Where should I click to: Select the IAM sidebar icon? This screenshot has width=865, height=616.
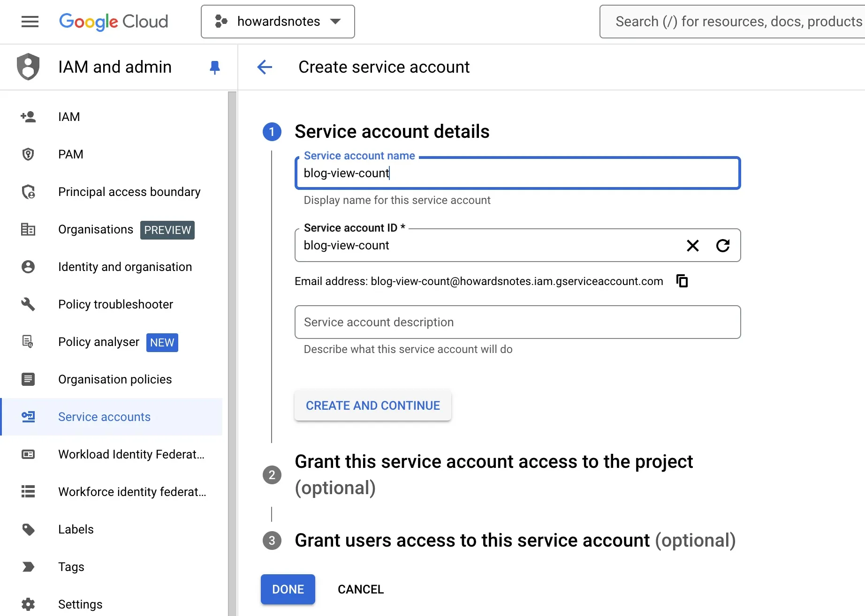pyautogui.click(x=29, y=116)
